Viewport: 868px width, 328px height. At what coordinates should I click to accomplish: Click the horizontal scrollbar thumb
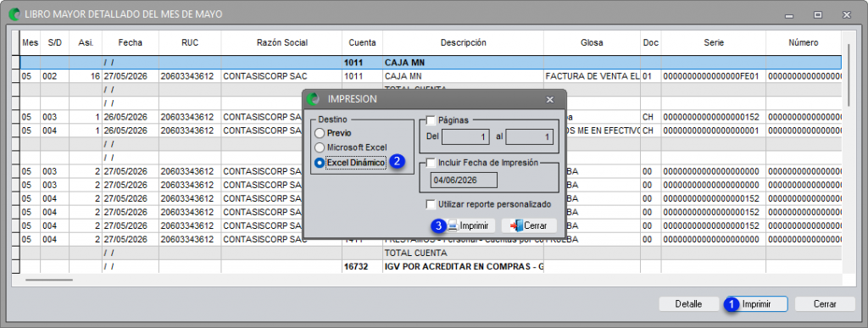[x=48, y=280]
